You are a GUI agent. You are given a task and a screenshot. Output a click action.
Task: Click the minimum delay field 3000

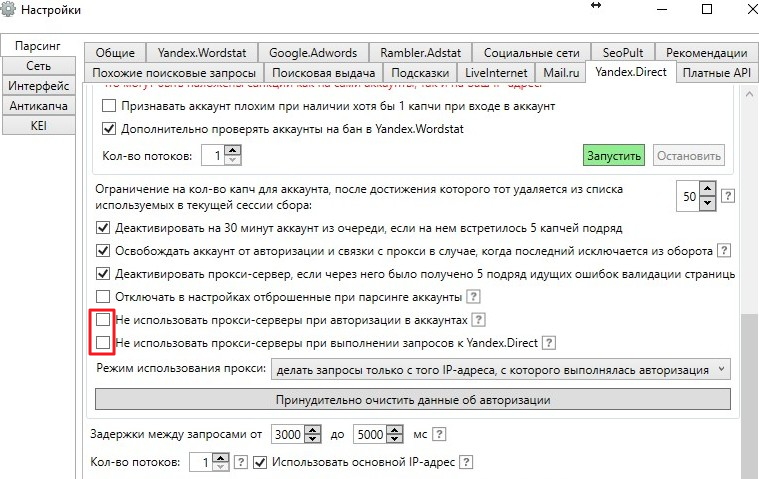tap(288, 434)
